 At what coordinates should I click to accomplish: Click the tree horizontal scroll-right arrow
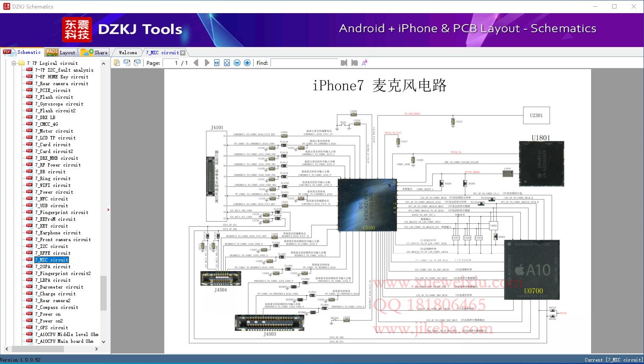pos(97,349)
